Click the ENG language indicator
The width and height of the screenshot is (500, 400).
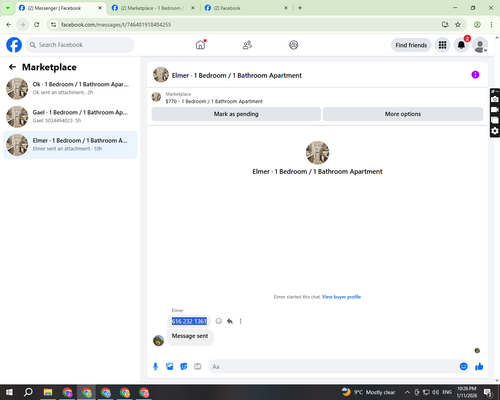pos(447,392)
